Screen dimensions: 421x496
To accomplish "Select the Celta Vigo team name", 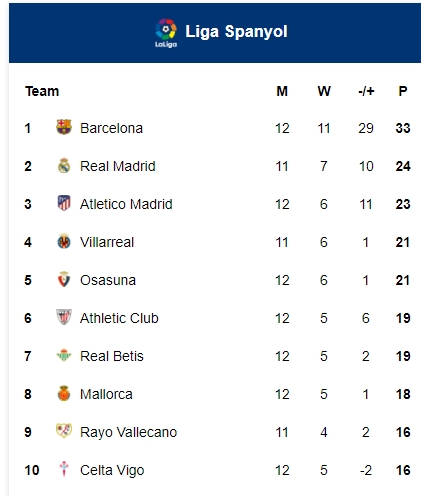I will pos(112,470).
